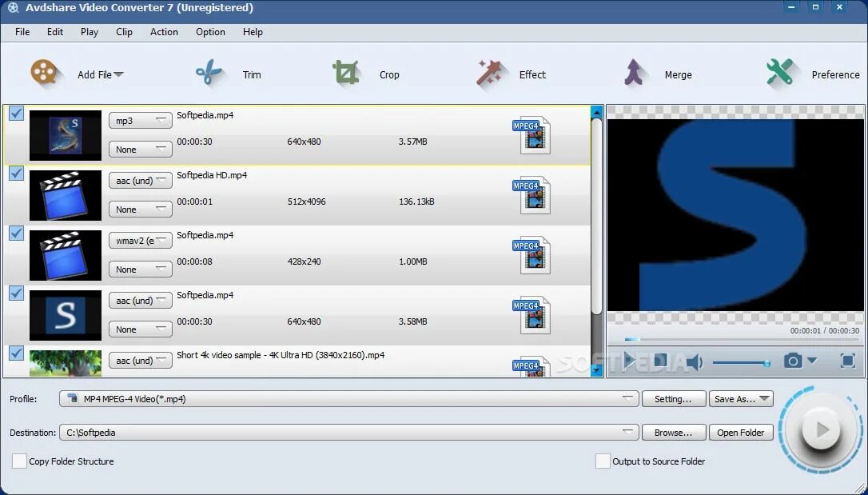Open the wmav2 audio track dropdown

(140, 240)
